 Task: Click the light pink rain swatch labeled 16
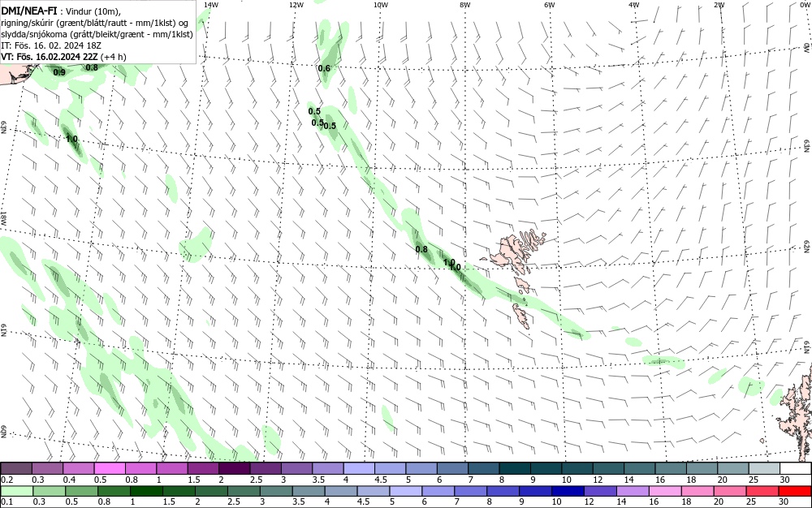click(x=664, y=491)
